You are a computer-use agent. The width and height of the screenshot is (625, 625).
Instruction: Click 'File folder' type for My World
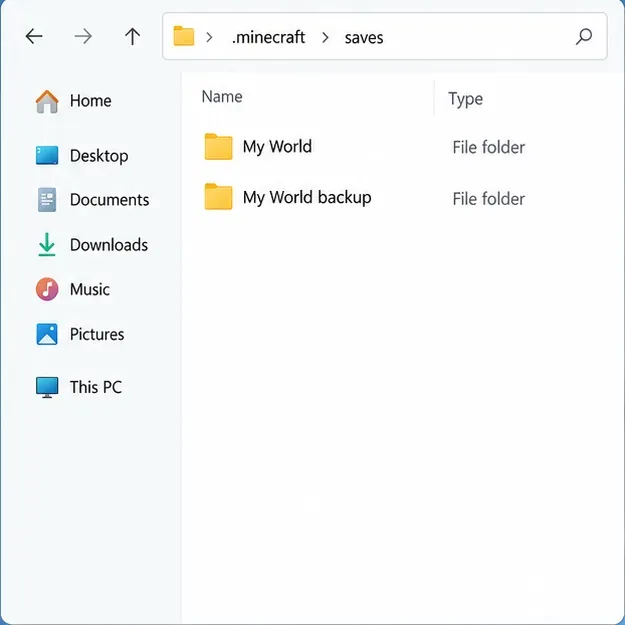click(489, 147)
